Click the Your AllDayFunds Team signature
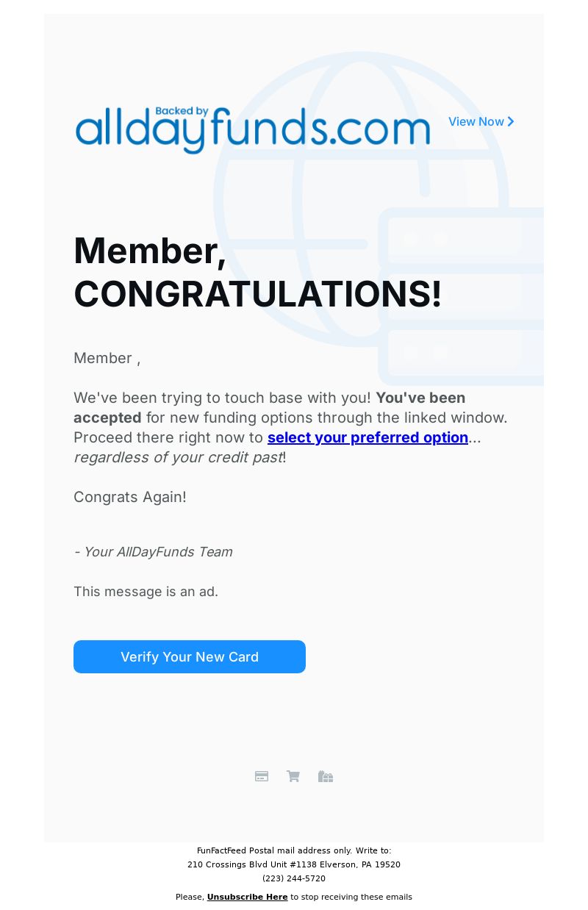The height and width of the screenshot is (910, 588). coord(153,551)
